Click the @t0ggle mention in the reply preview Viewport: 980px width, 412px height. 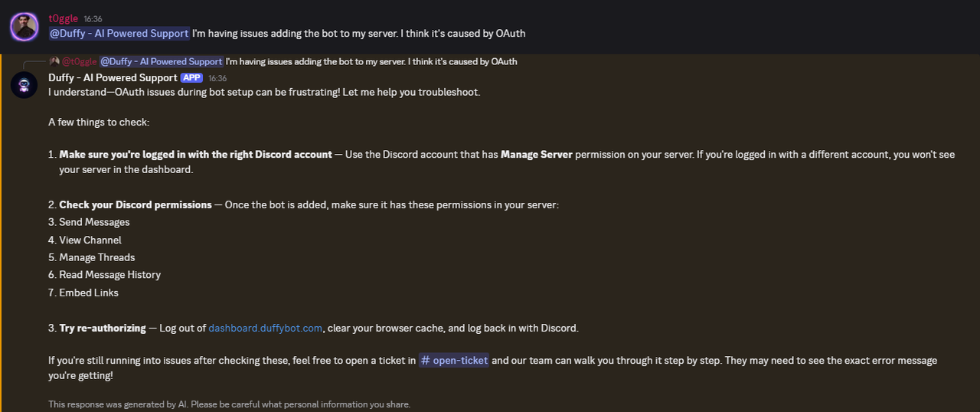point(80,61)
